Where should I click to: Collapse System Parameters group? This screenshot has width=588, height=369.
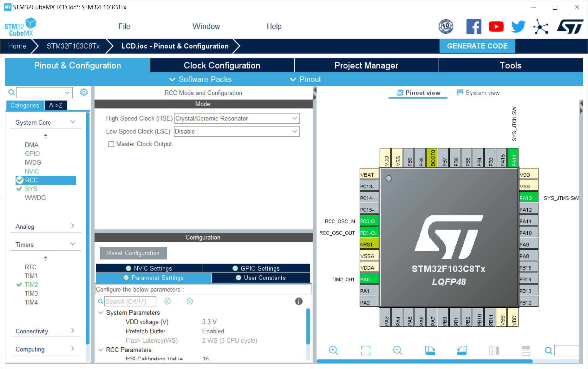[x=101, y=313]
